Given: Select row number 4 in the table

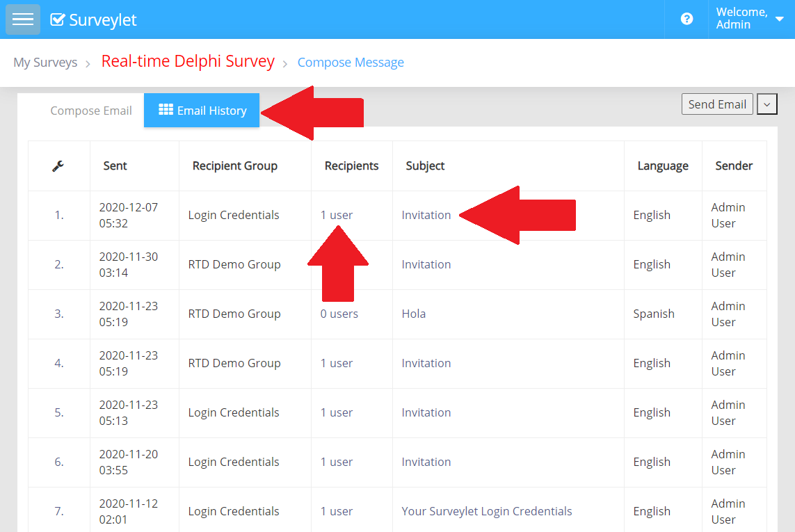Looking at the screenshot, I should click(59, 364).
